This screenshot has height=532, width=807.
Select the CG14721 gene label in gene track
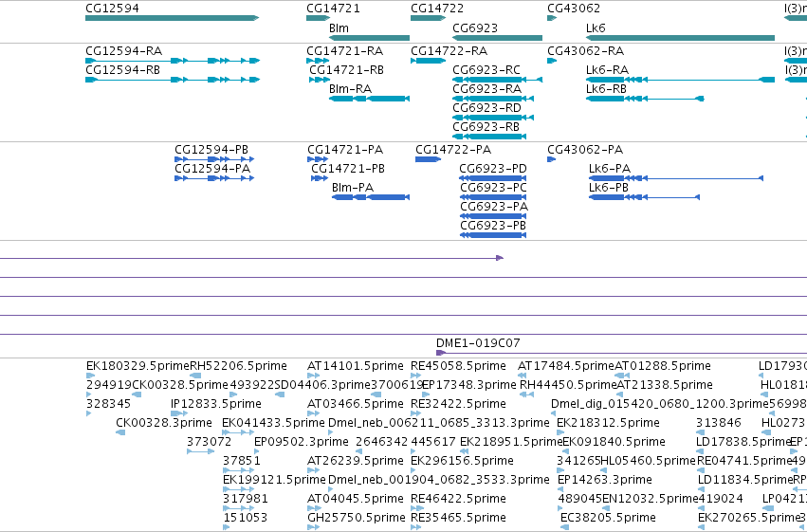point(333,9)
